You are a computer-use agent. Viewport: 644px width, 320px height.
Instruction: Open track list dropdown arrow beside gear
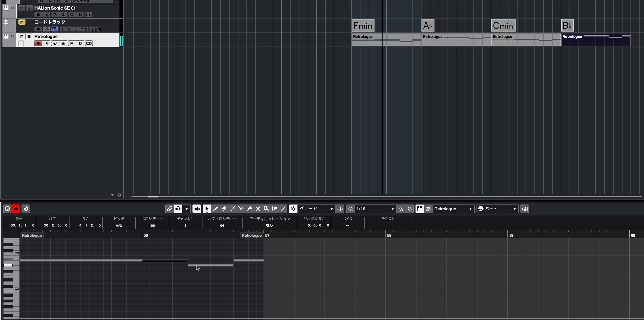112,195
